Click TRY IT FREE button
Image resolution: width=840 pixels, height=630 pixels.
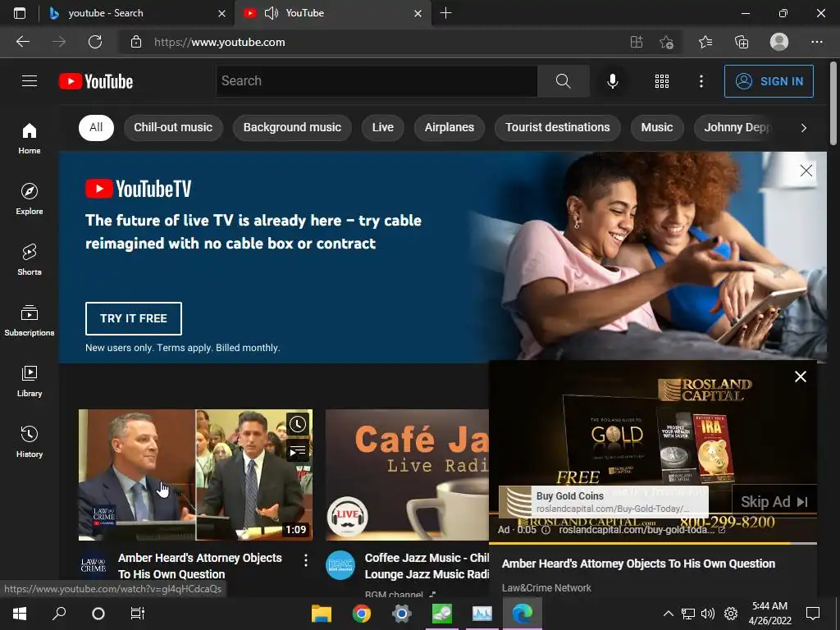pos(134,318)
